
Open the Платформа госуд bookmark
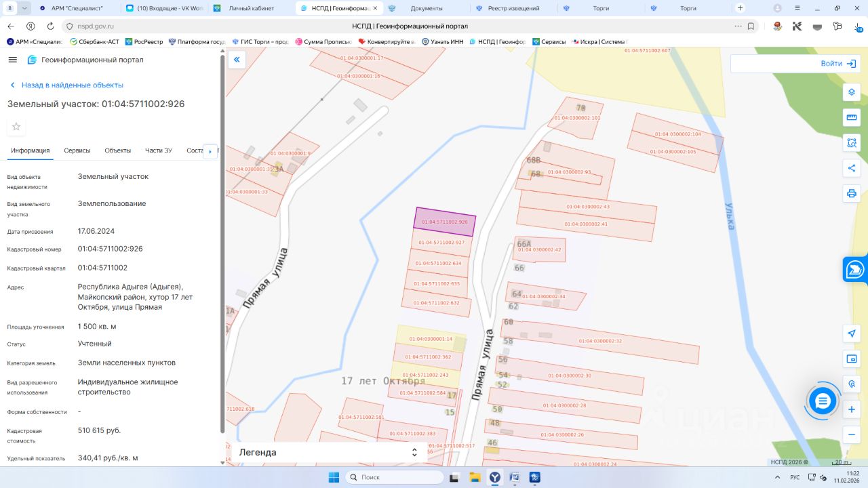point(197,42)
